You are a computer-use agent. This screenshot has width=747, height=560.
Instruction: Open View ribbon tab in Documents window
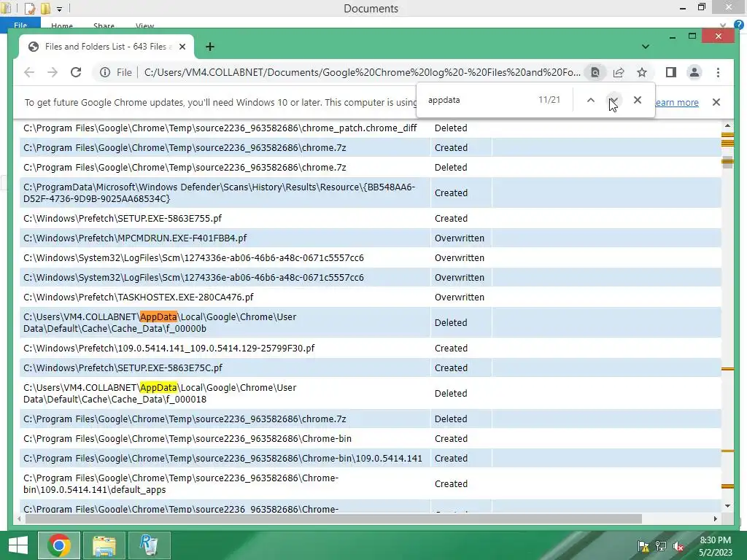(145, 26)
